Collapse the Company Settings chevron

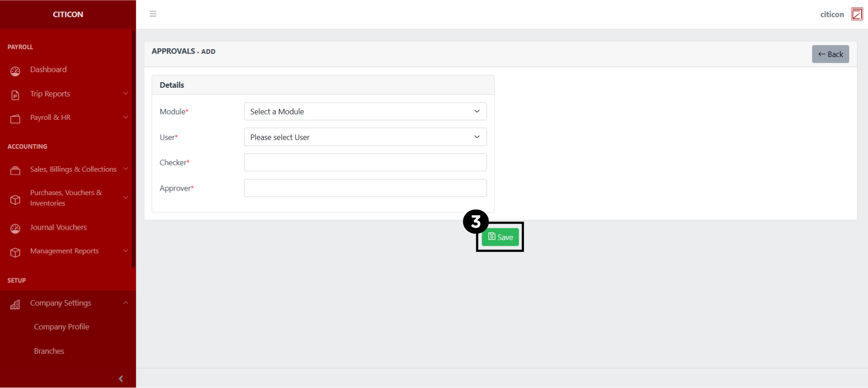point(126,303)
